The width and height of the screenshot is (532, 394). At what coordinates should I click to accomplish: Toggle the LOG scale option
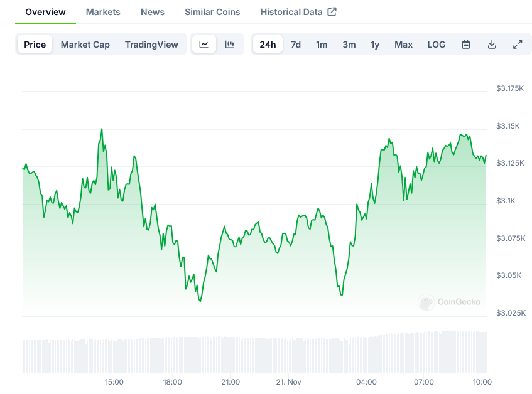pos(437,45)
